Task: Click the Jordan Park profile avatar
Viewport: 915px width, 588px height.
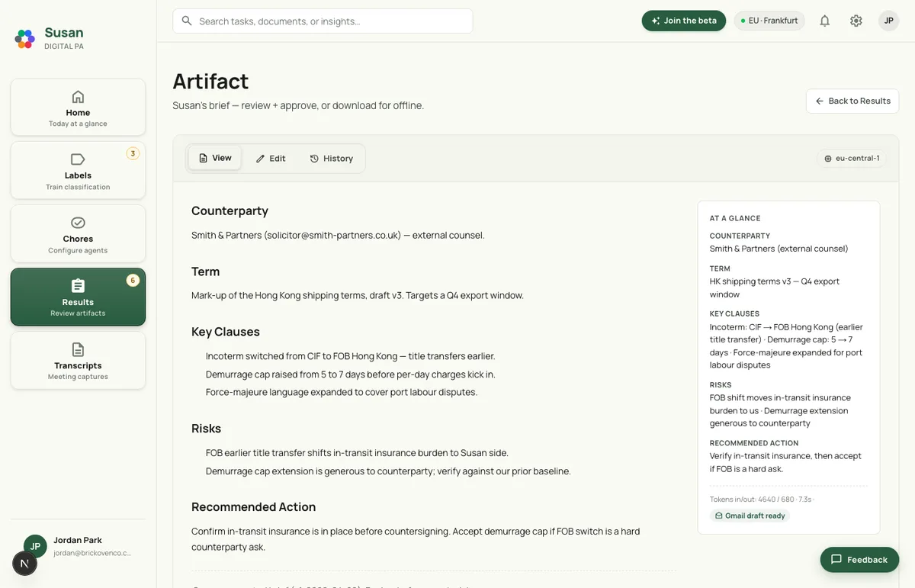Action: click(x=35, y=546)
